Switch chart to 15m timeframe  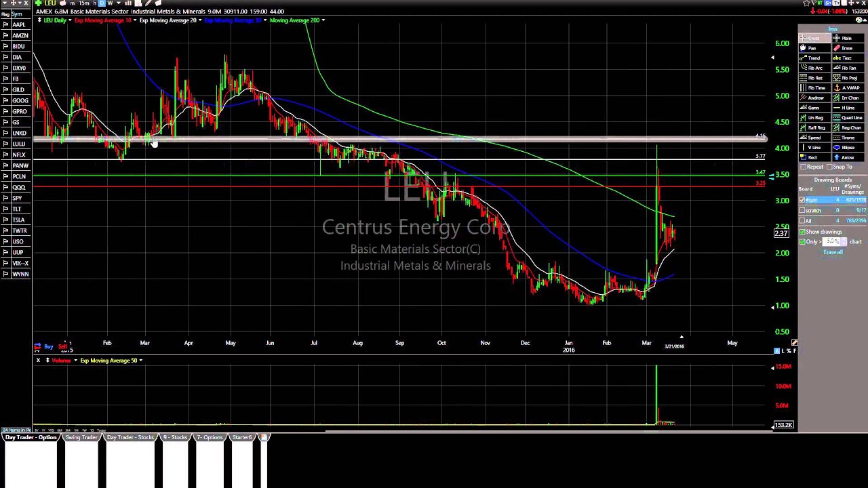click(x=84, y=3)
